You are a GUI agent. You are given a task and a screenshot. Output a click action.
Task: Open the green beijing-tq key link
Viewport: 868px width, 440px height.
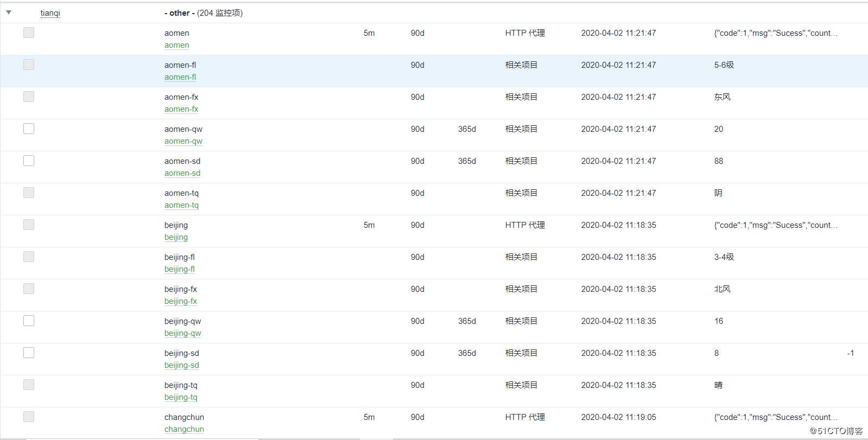pyautogui.click(x=181, y=397)
